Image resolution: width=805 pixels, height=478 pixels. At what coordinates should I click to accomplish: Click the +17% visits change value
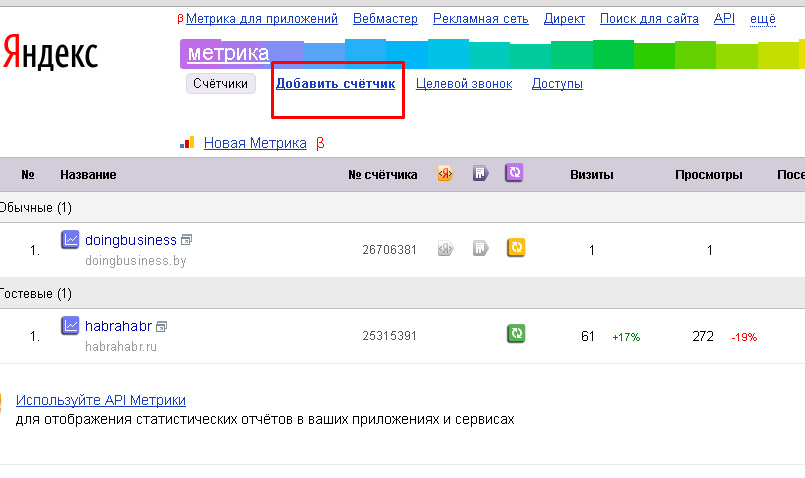point(626,337)
